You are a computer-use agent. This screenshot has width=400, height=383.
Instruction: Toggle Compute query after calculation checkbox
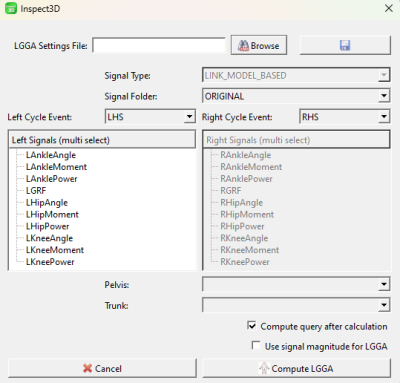[x=252, y=326]
